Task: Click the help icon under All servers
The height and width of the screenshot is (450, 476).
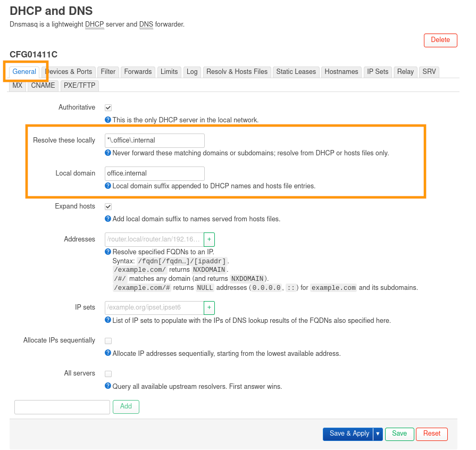Action: [x=108, y=386]
